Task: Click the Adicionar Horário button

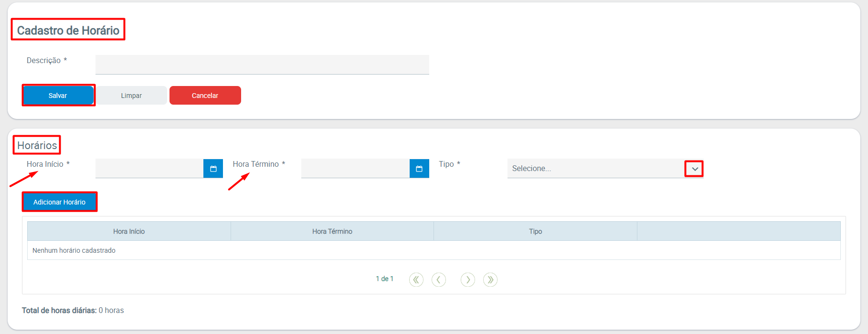Action: pos(59,202)
